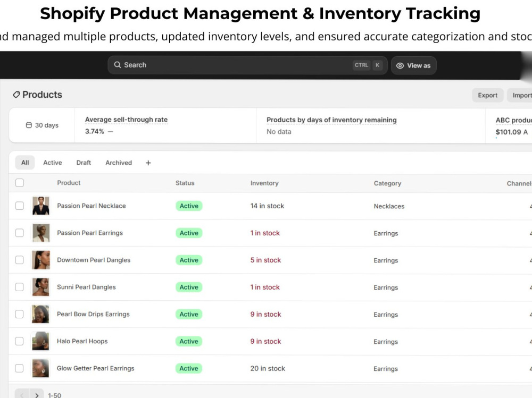Image resolution: width=532 pixels, height=398 pixels.
Task: Check the Glow Getter Pearl Earrings checkbox
Action: (x=20, y=368)
